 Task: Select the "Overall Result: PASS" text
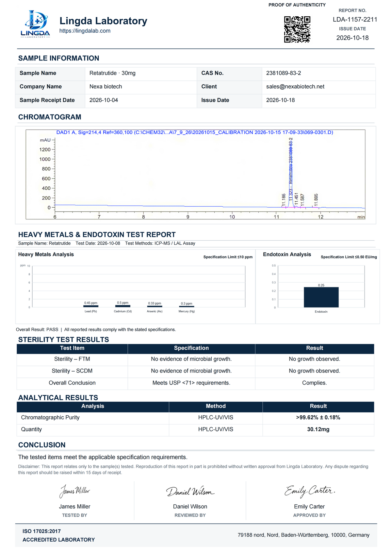click(x=37, y=330)
